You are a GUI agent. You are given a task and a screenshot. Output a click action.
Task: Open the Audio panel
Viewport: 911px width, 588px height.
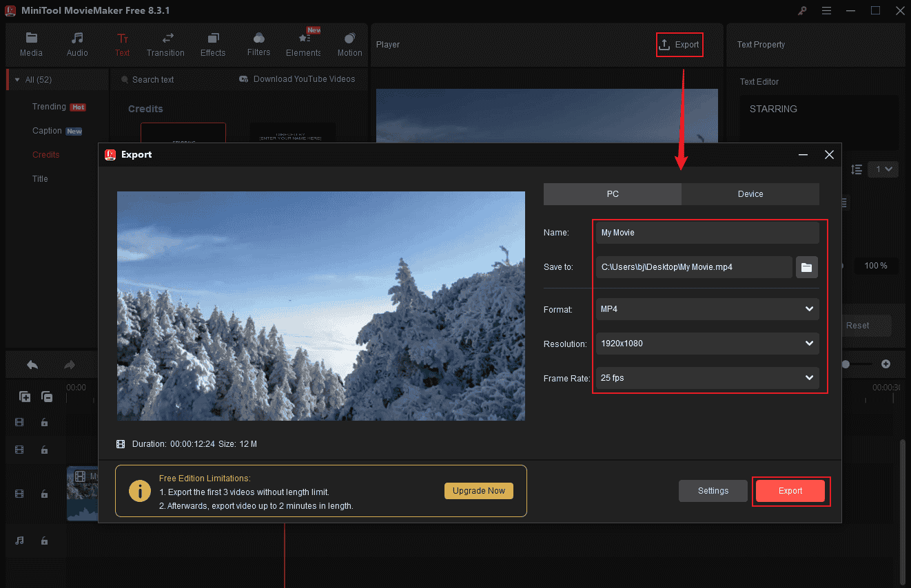(x=77, y=44)
